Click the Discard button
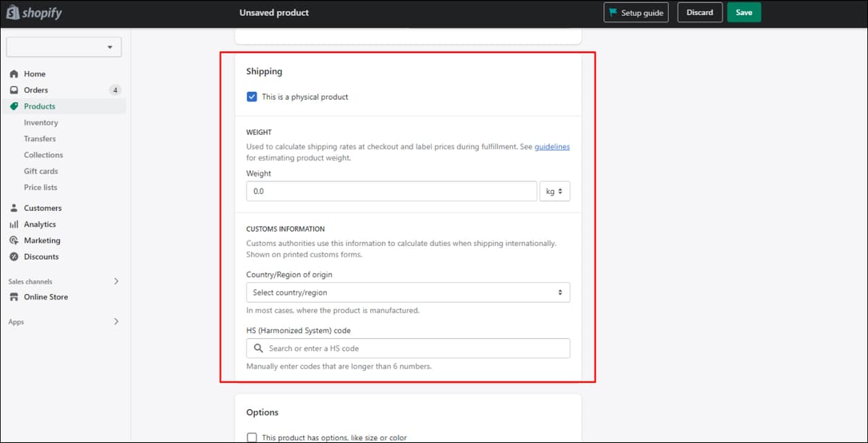 point(699,12)
